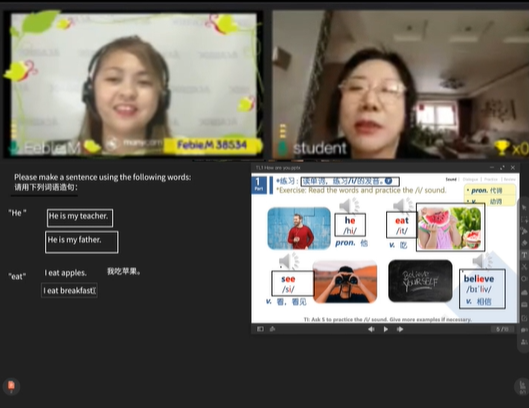Select the dashed selection-box tool

(x=524, y=219)
